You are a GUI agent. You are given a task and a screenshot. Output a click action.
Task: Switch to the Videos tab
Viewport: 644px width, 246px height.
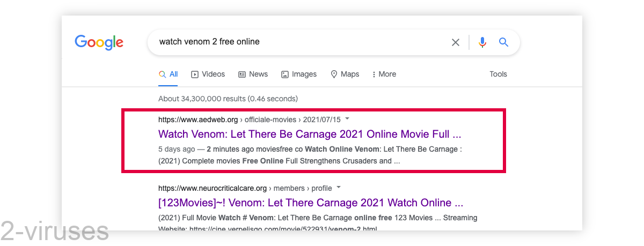pos(208,74)
